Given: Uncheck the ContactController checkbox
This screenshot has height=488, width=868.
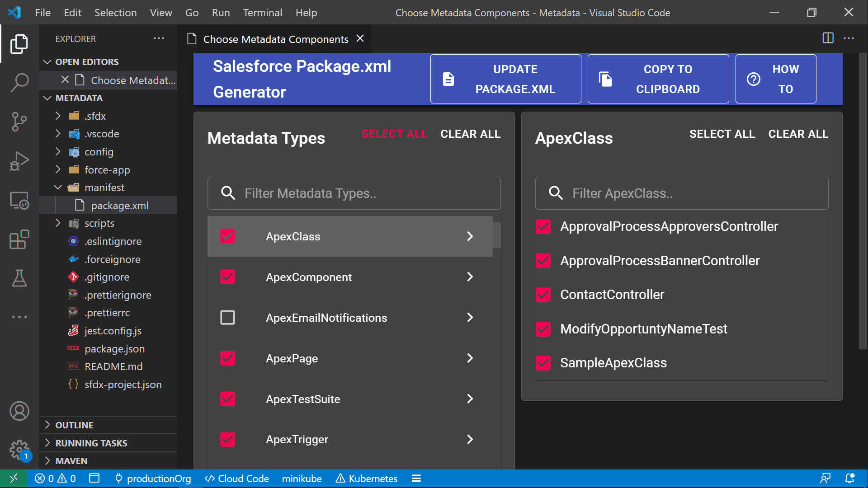Looking at the screenshot, I should tap(543, 295).
